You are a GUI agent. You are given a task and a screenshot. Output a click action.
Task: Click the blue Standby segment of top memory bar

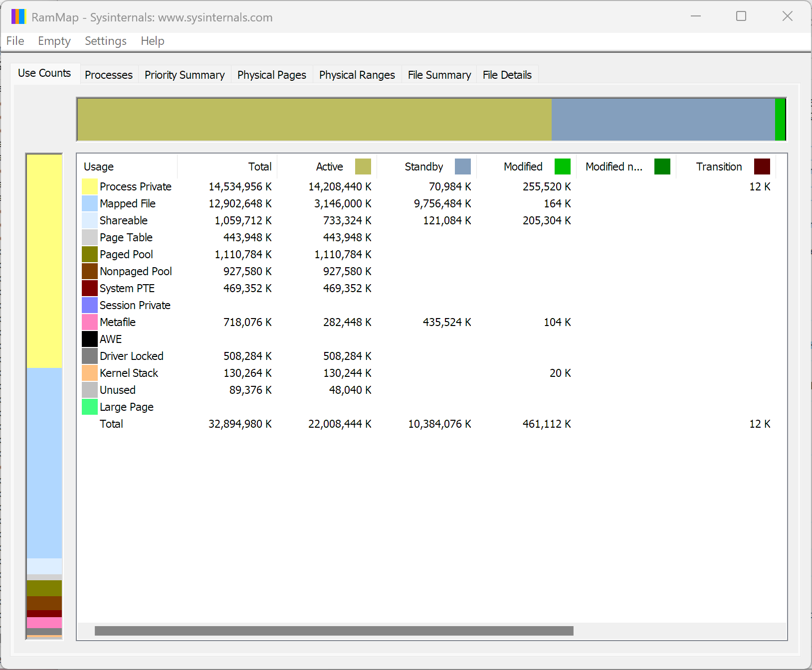click(663, 120)
